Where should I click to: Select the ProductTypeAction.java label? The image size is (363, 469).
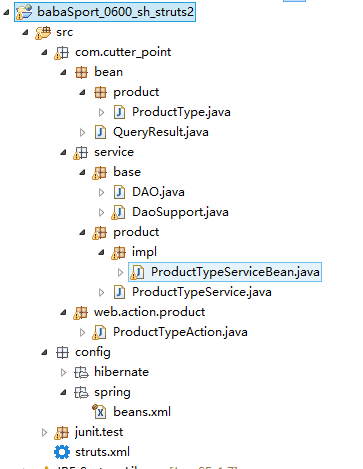(180, 332)
